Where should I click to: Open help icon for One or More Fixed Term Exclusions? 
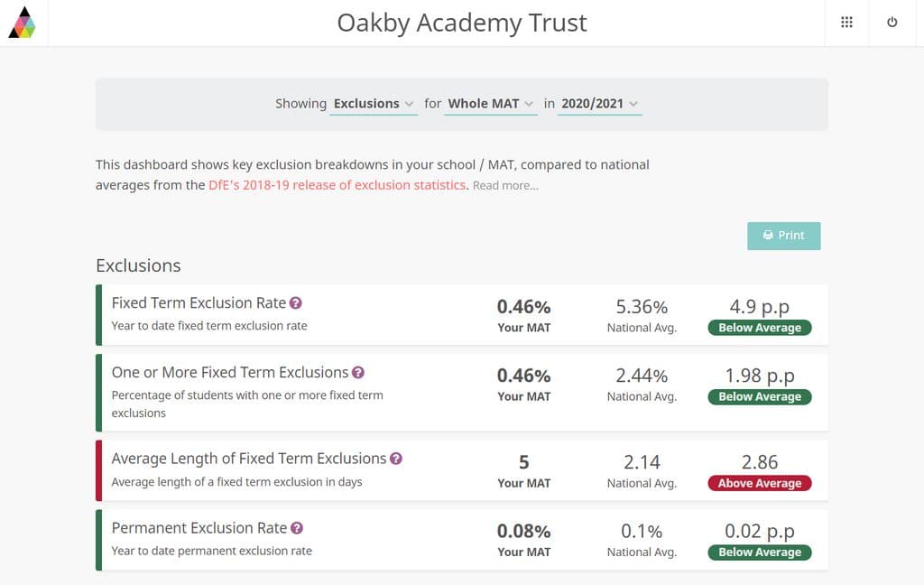point(357,373)
